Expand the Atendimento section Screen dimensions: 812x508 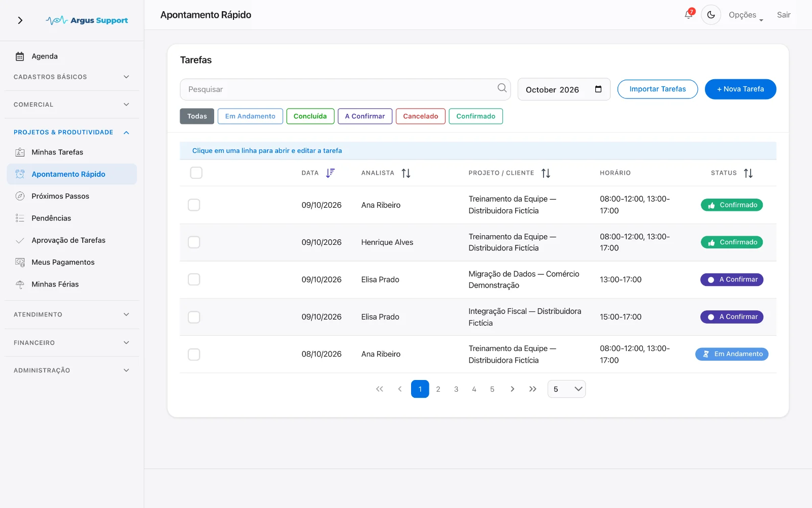coord(72,314)
